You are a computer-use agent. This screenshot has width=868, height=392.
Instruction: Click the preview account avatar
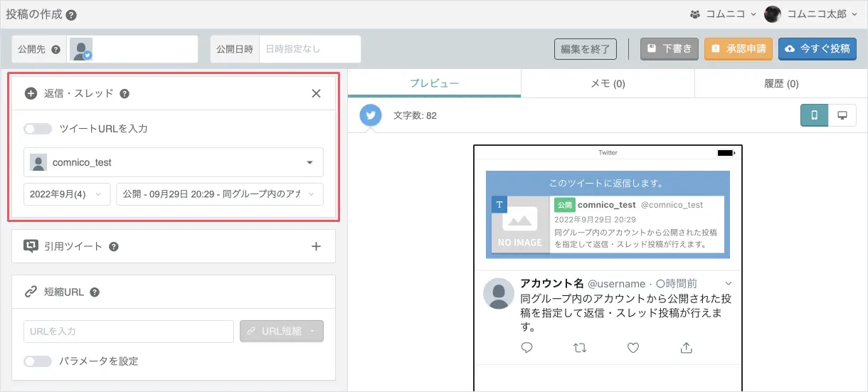coord(499,293)
